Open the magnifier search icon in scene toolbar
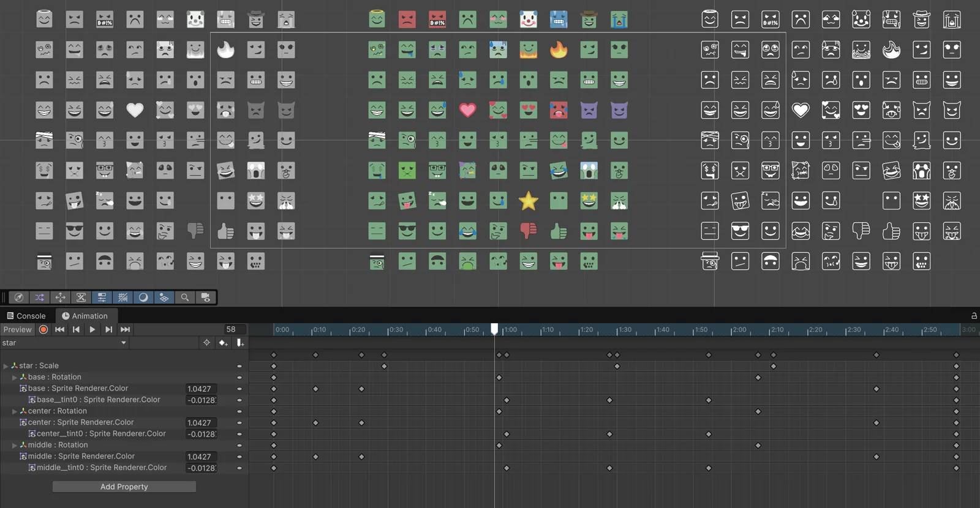The image size is (980, 508). coord(184,297)
